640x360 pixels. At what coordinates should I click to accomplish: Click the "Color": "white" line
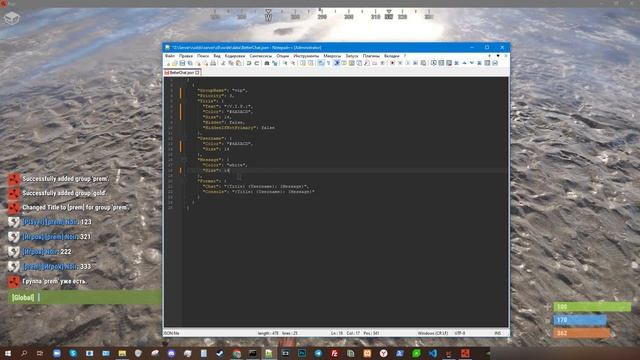coord(225,165)
